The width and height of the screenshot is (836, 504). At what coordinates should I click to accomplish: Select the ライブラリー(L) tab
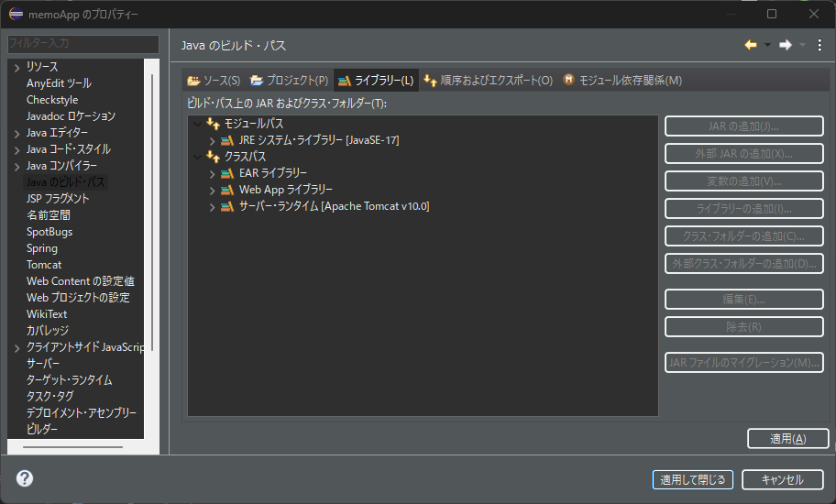[376, 81]
